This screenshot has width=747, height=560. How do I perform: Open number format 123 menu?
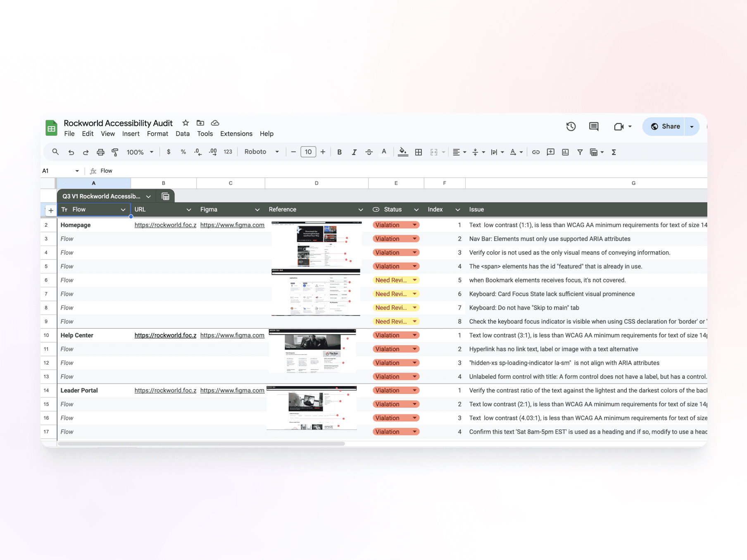click(x=228, y=152)
